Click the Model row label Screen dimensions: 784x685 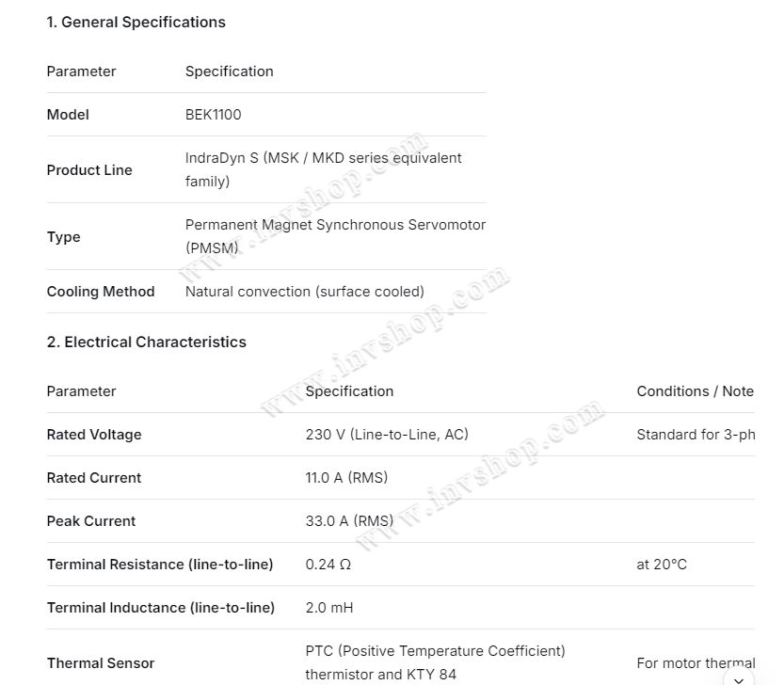[x=68, y=115]
